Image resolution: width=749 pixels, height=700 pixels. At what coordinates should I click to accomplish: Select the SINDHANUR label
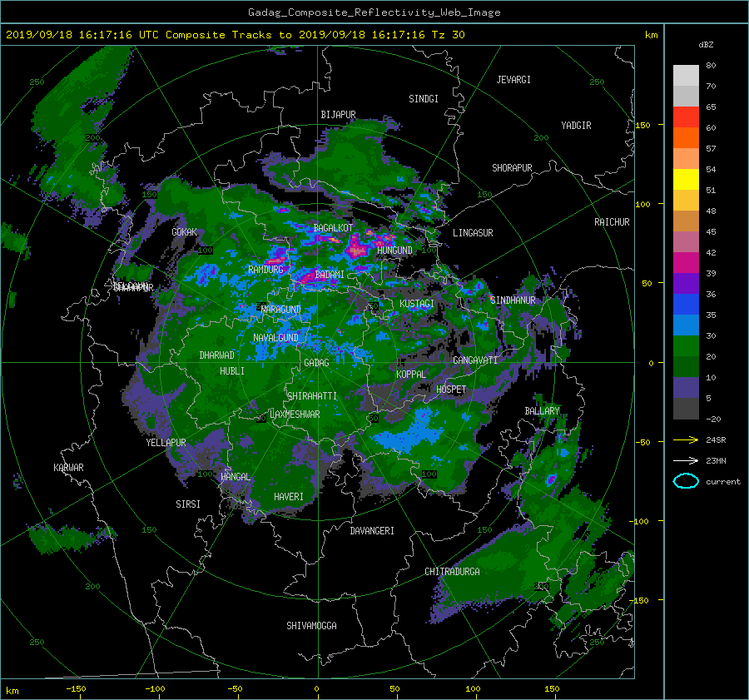coord(513,300)
